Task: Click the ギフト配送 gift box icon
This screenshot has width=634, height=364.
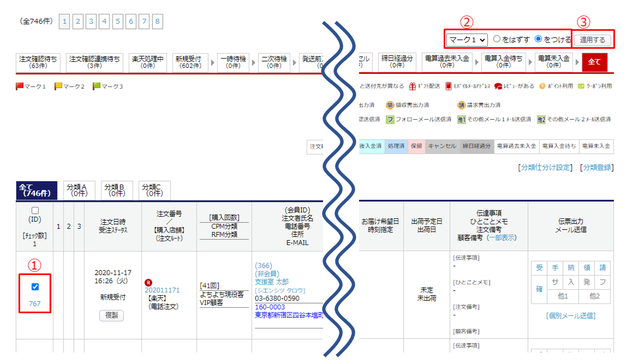Action: pos(412,86)
